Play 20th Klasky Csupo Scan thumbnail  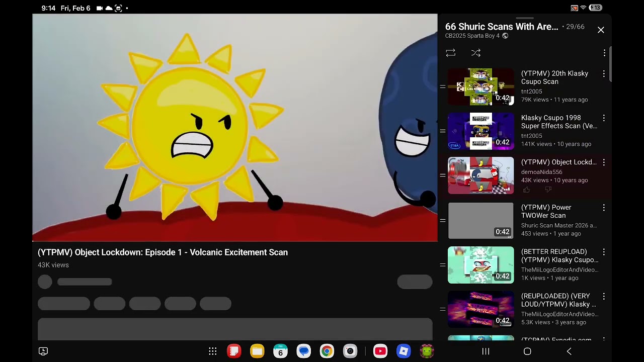pos(481,87)
